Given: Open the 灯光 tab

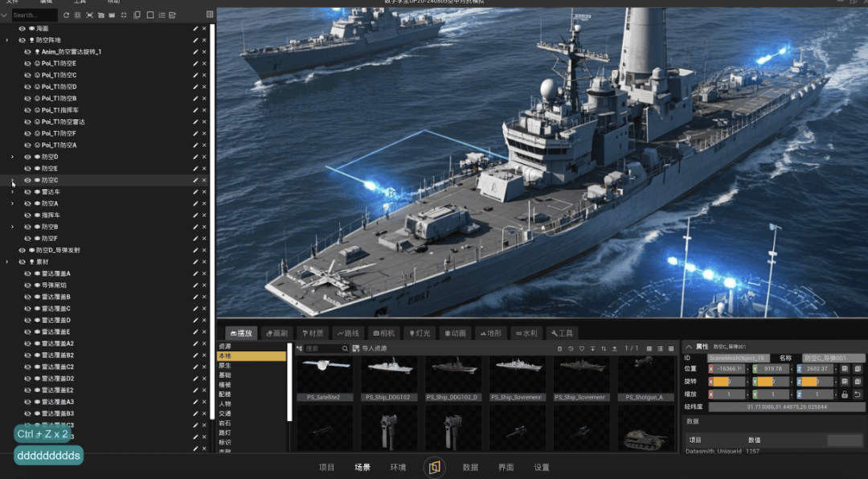Looking at the screenshot, I should [x=419, y=333].
